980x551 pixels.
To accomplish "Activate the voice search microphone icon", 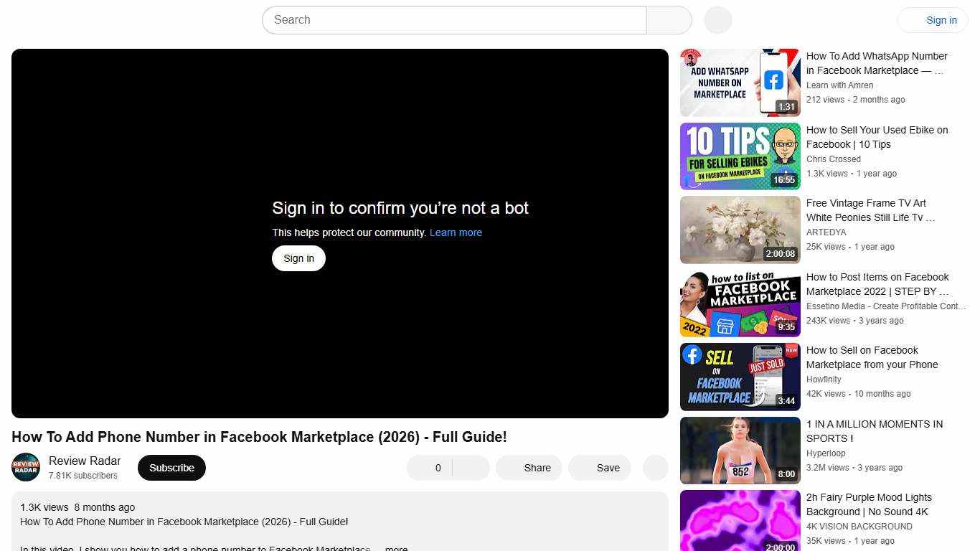I will point(717,19).
